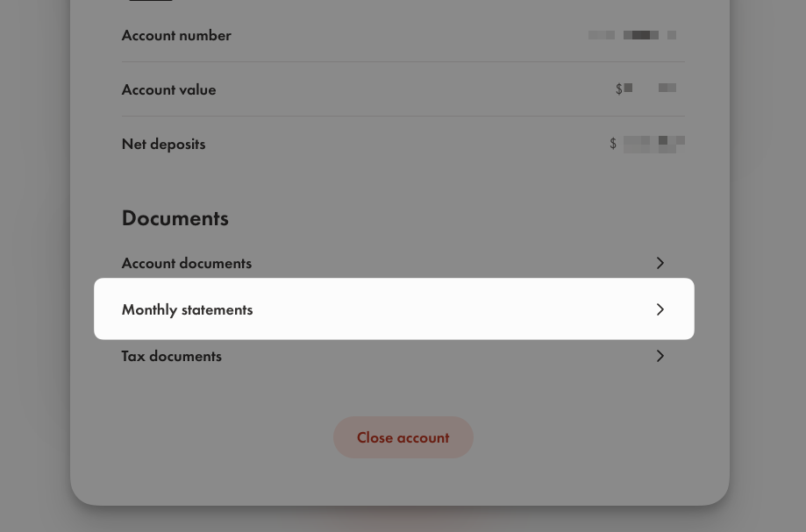Viewport: 806px width, 532px height.
Task: Click the Account value row
Action: click(x=403, y=89)
